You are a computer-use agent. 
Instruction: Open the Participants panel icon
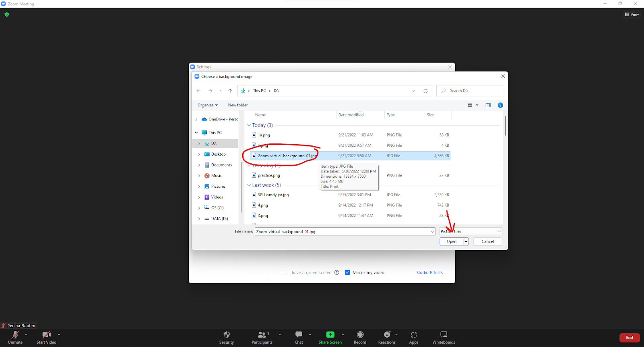(262, 335)
